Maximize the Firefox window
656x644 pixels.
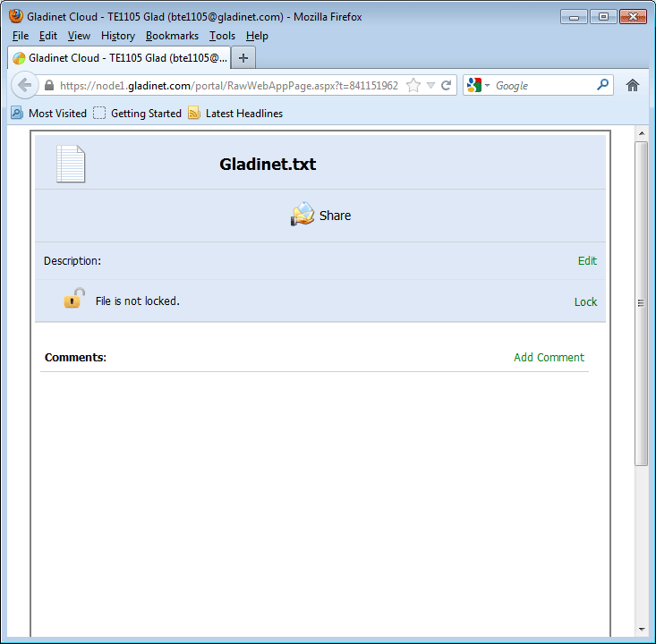[603, 17]
